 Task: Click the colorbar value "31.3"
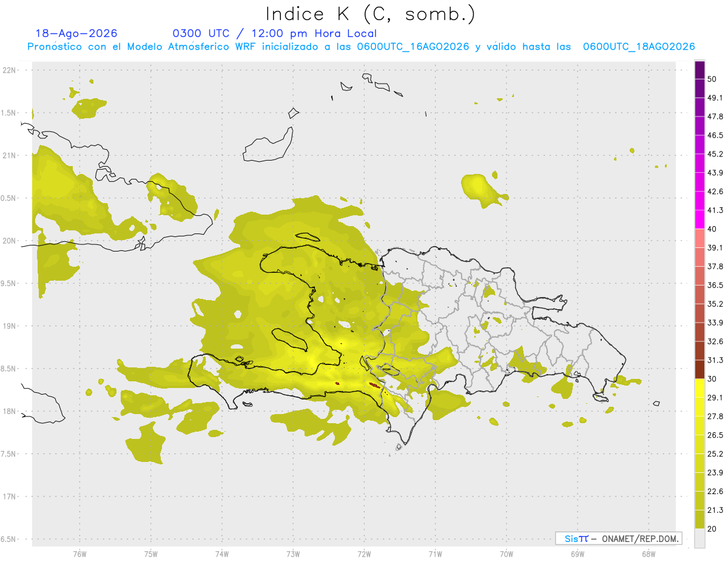(715, 360)
